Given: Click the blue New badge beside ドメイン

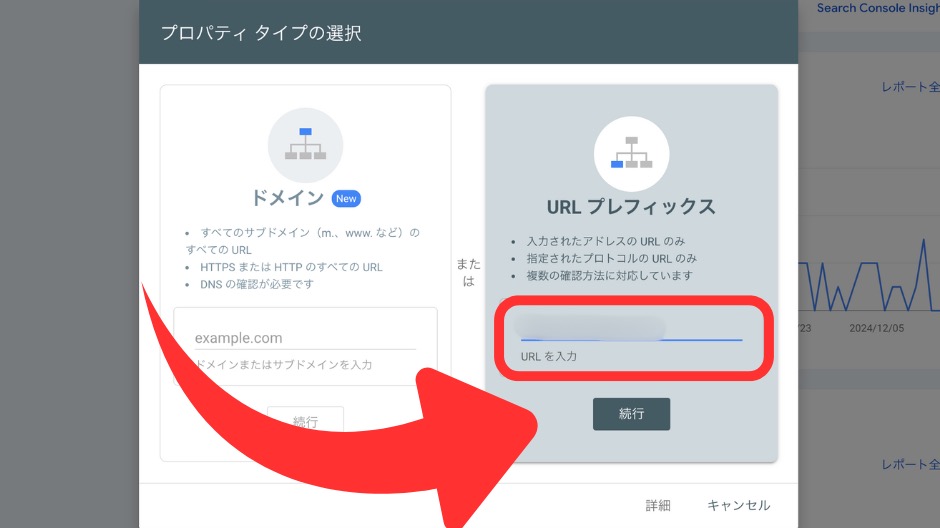Looking at the screenshot, I should [346, 198].
